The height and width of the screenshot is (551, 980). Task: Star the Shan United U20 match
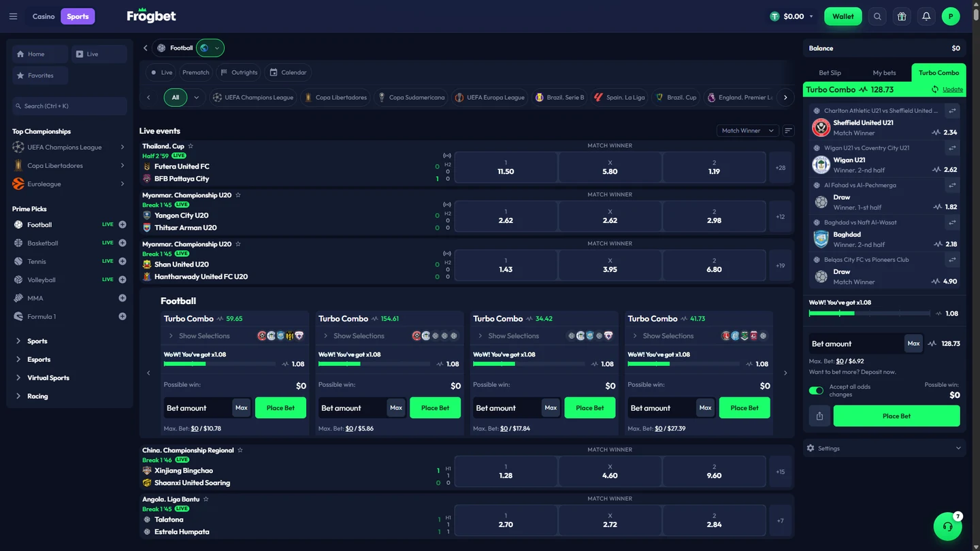pos(238,244)
